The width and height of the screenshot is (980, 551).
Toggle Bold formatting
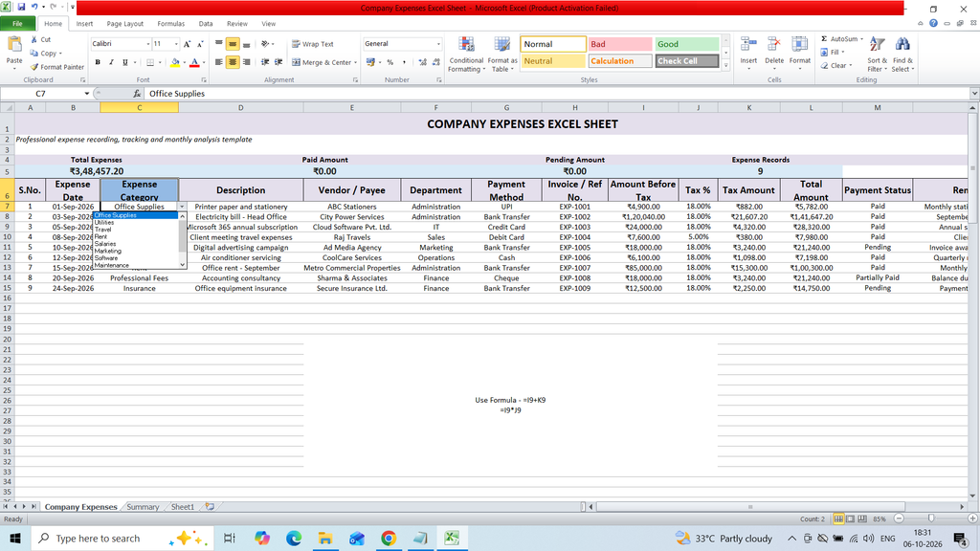click(x=98, y=62)
